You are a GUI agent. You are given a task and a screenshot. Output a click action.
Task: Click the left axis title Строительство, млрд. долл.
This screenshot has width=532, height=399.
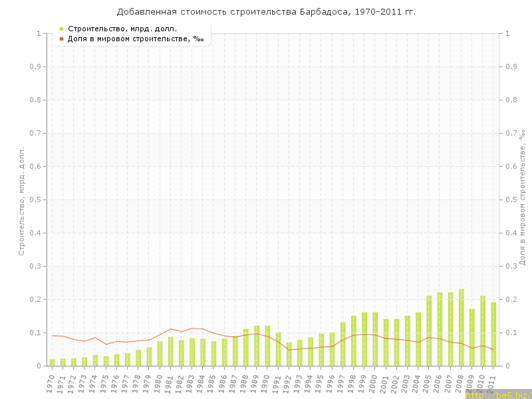(21, 201)
